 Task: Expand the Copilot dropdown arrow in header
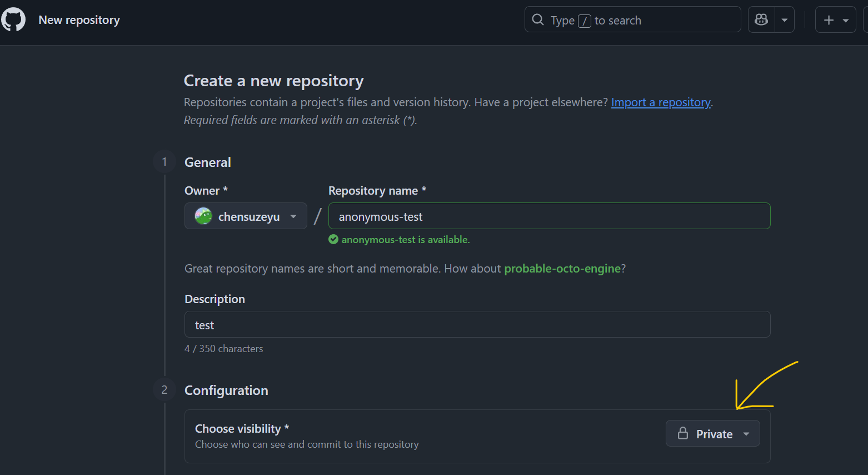[785, 19]
